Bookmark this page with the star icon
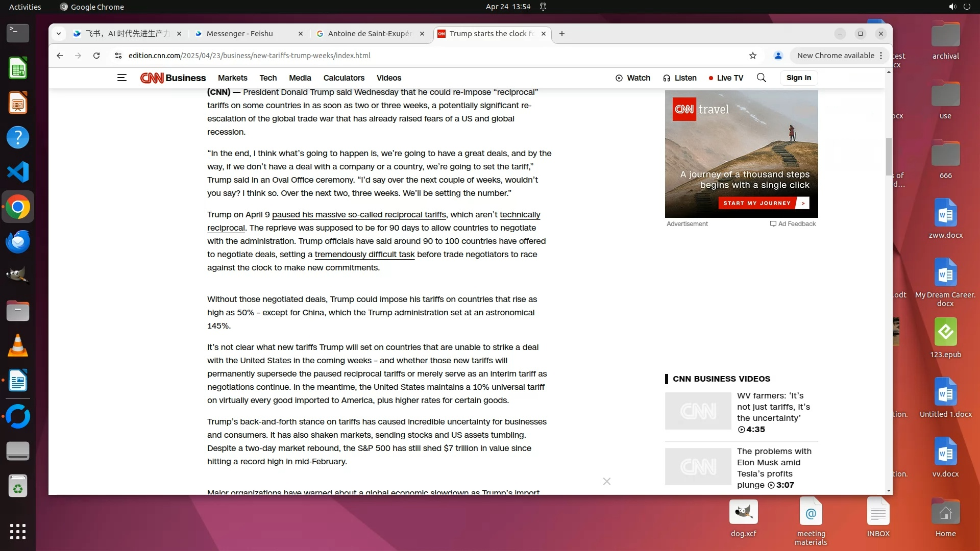This screenshot has width=980, height=551. [x=752, y=56]
